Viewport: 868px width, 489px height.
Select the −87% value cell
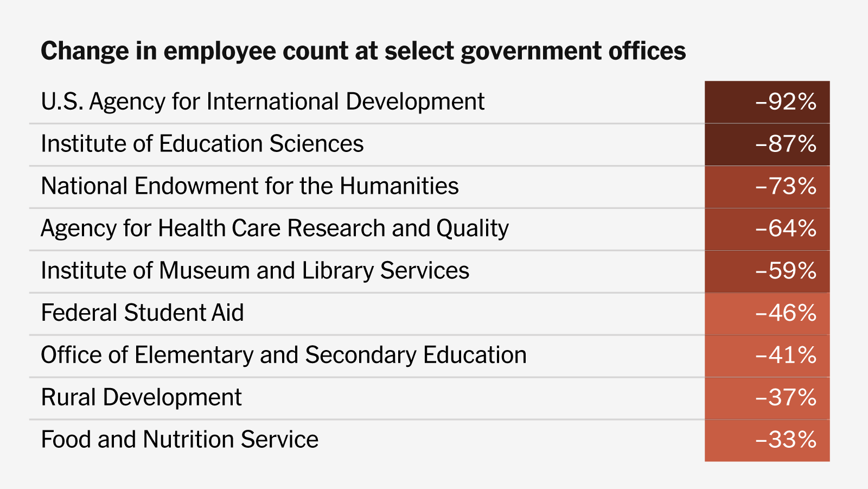(x=767, y=144)
